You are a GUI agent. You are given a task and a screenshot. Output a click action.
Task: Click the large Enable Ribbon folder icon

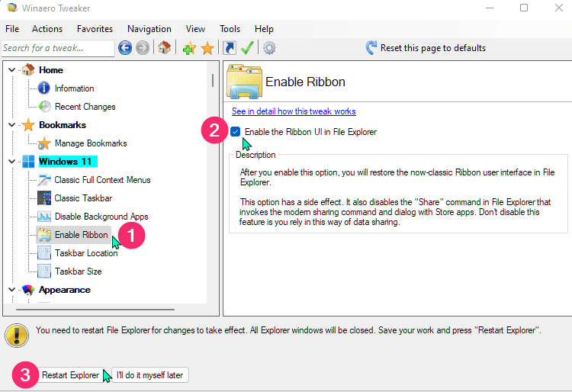point(244,82)
